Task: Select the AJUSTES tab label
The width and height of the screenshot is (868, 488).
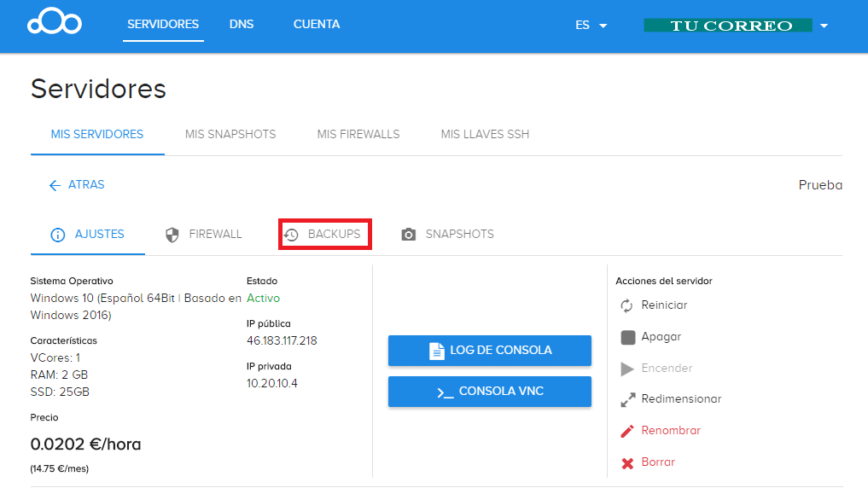Action: pos(100,234)
